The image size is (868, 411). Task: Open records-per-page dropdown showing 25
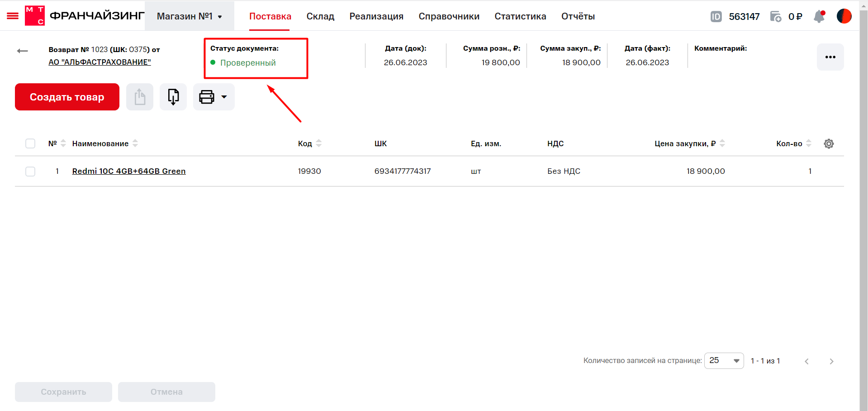point(724,361)
